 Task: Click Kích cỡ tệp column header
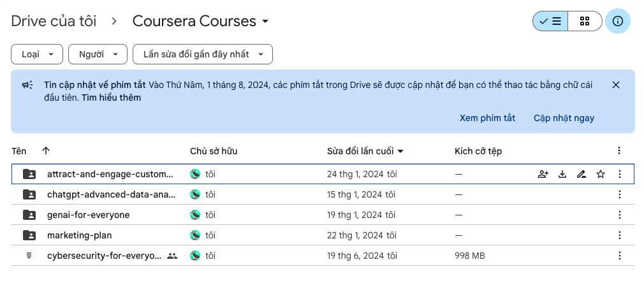pyautogui.click(x=478, y=151)
